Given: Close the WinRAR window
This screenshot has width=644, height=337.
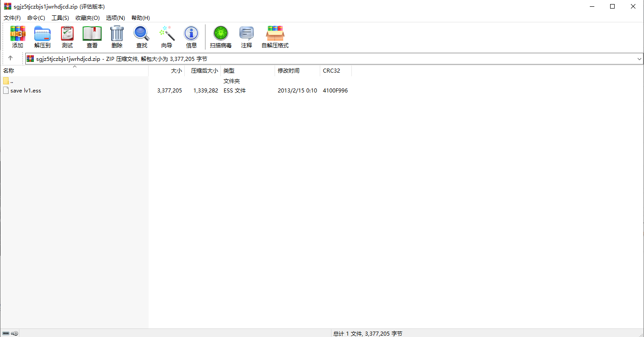Looking at the screenshot, I should click(x=633, y=6).
